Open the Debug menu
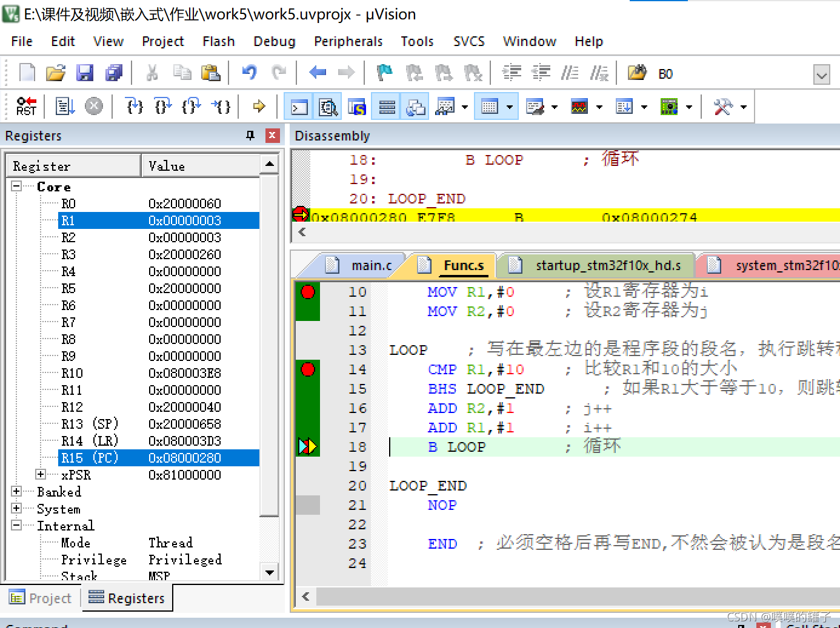The image size is (840, 628). [x=274, y=41]
